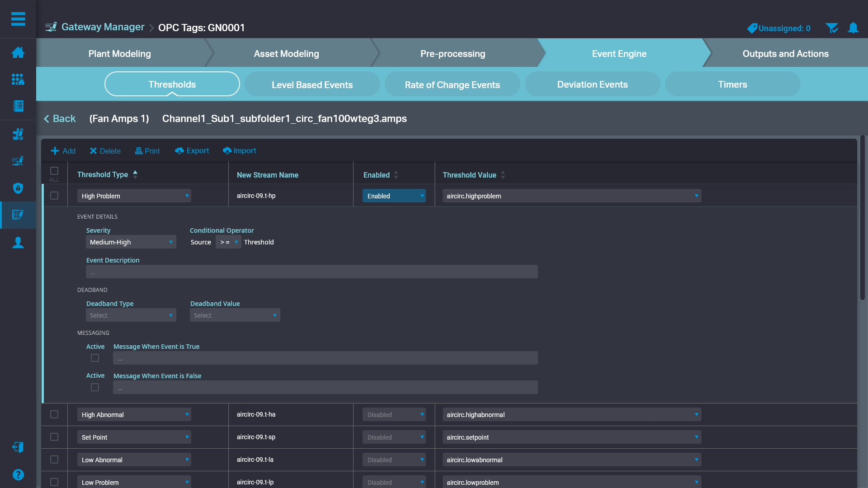868x488 pixels.
Task: Click the user profile sidebar icon
Action: coord(18,243)
